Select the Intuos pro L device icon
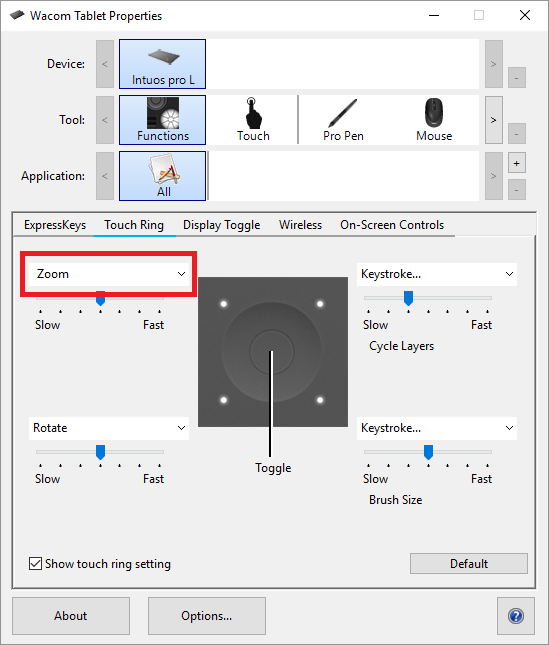 point(162,64)
